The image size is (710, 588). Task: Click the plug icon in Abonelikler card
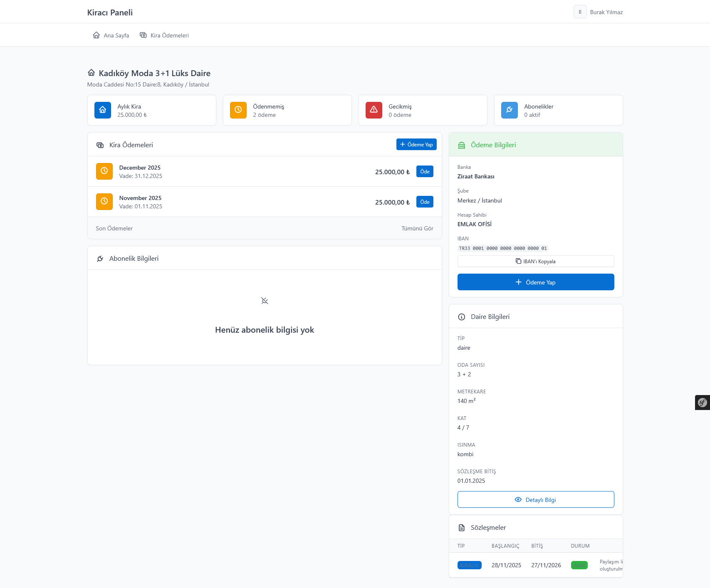(509, 110)
